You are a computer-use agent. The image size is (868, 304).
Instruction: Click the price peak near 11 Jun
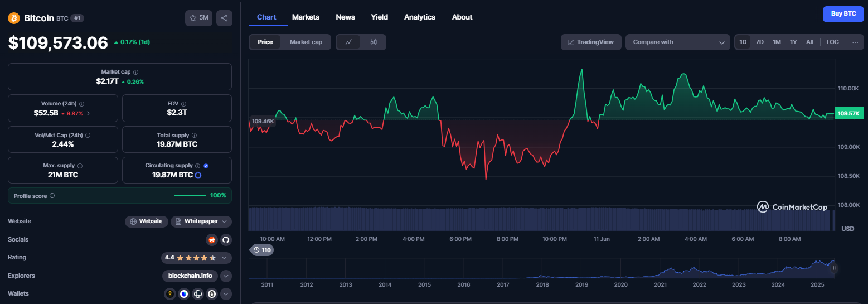click(581, 70)
